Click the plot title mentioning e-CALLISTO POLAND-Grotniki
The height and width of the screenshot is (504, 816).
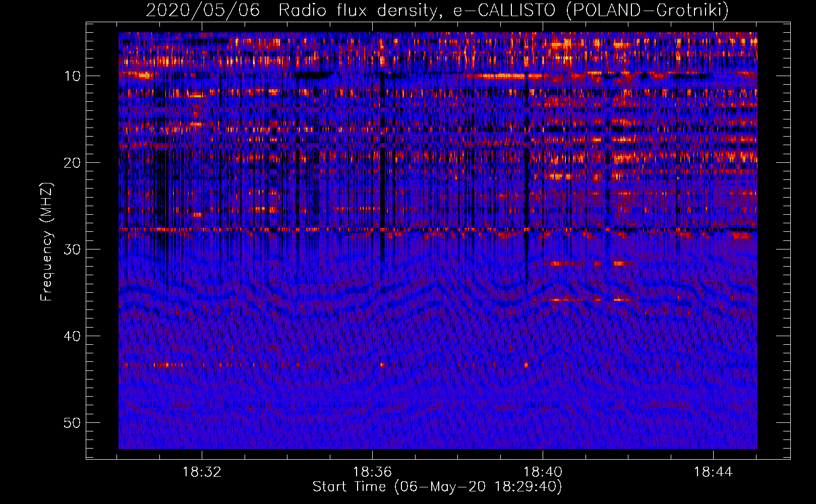(437, 10)
